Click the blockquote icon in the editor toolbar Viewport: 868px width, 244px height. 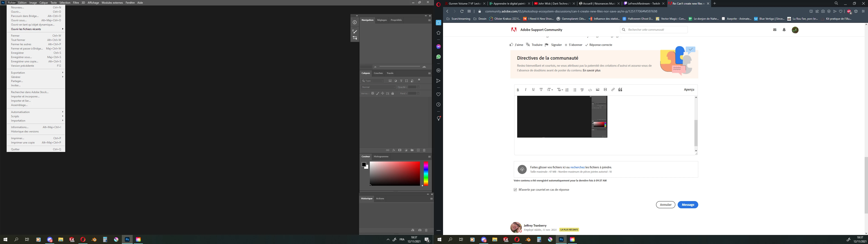click(620, 90)
